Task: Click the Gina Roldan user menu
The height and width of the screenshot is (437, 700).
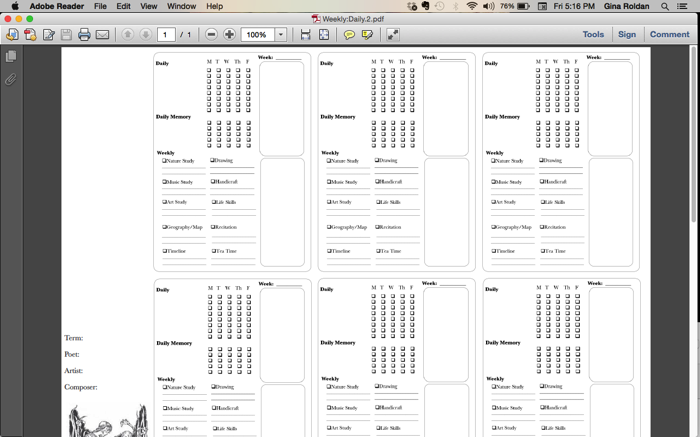Action: click(626, 6)
